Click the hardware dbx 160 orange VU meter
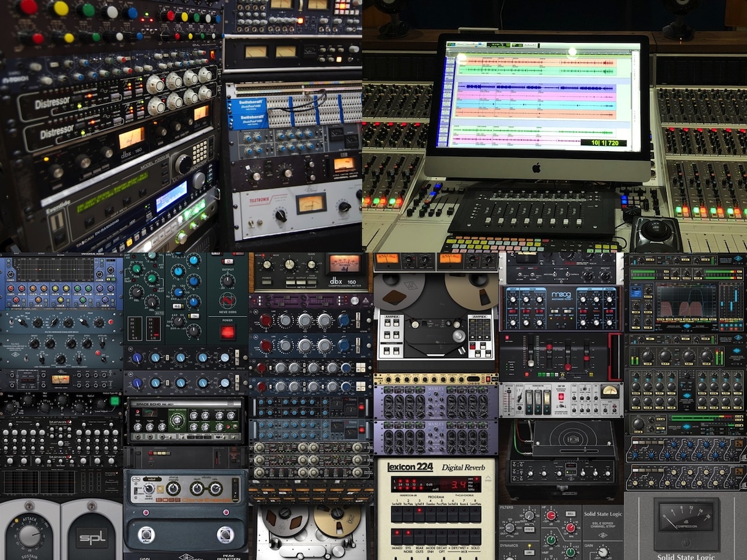Image resolution: width=747 pixels, height=560 pixels. (x=131, y=138)
